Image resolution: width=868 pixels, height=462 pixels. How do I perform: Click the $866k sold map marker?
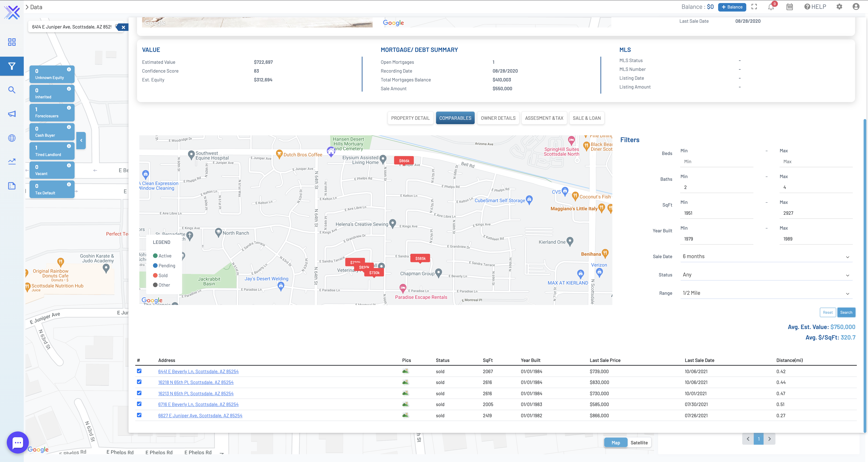coord(404,161)
